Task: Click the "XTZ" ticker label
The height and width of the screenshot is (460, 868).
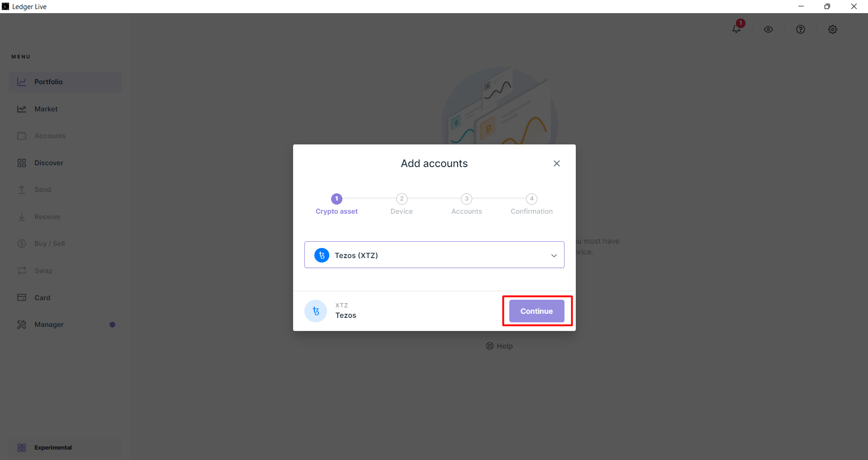Action: click(x=342, y=306)
